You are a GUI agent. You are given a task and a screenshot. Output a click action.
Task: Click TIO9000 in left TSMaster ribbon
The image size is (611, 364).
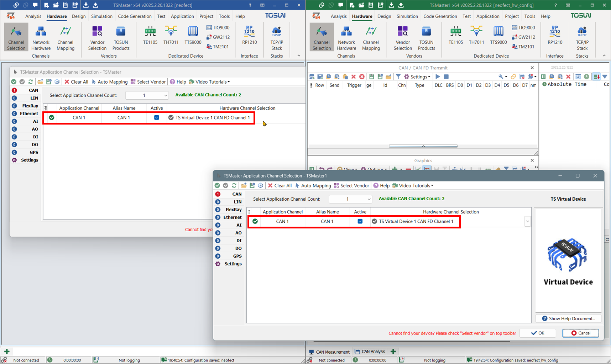click(218, 27)
